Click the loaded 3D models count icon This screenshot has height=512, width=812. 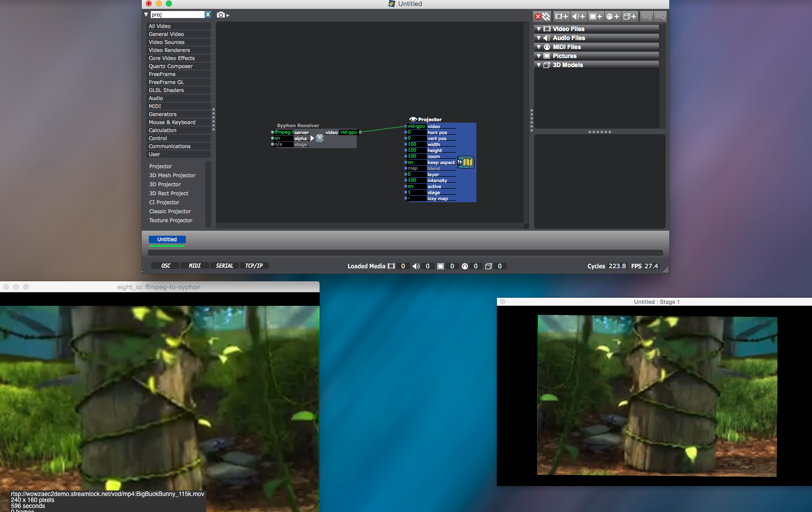[488, 266]
